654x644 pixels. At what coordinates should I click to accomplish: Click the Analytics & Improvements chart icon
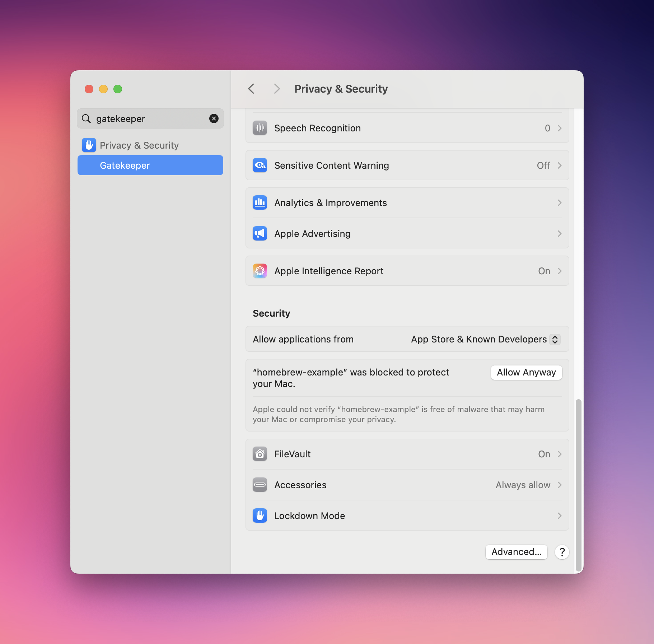(x=260, y=202)
